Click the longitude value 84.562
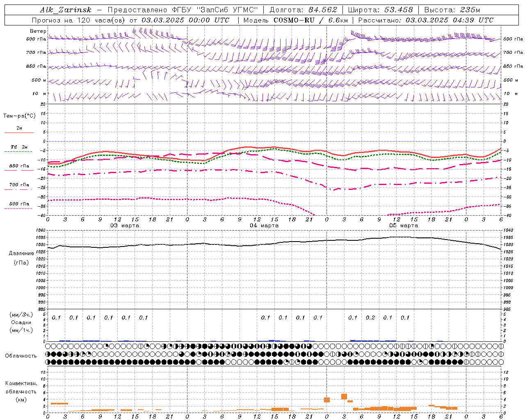This screenshot has width=525, height=420. pyautogui.click(x=323, y=10)
